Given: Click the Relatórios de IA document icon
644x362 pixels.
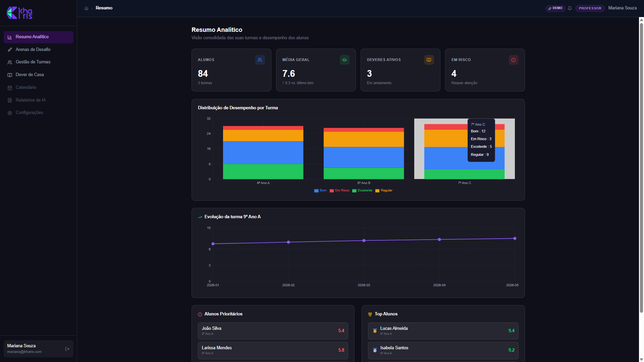Looking at the screenshot, I should (x=10, y=100).
